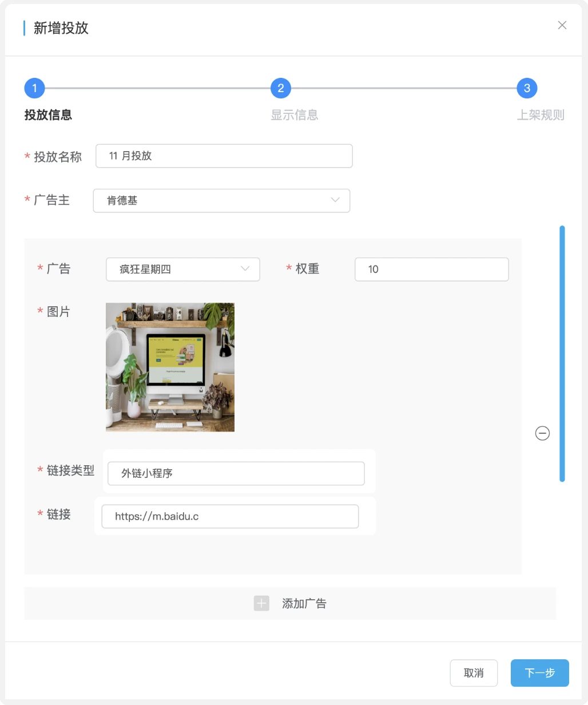Expand the 广告 dropdown showing 疯狂星期四
This screenshot has height=705, width=588.
tap(182, 270)
